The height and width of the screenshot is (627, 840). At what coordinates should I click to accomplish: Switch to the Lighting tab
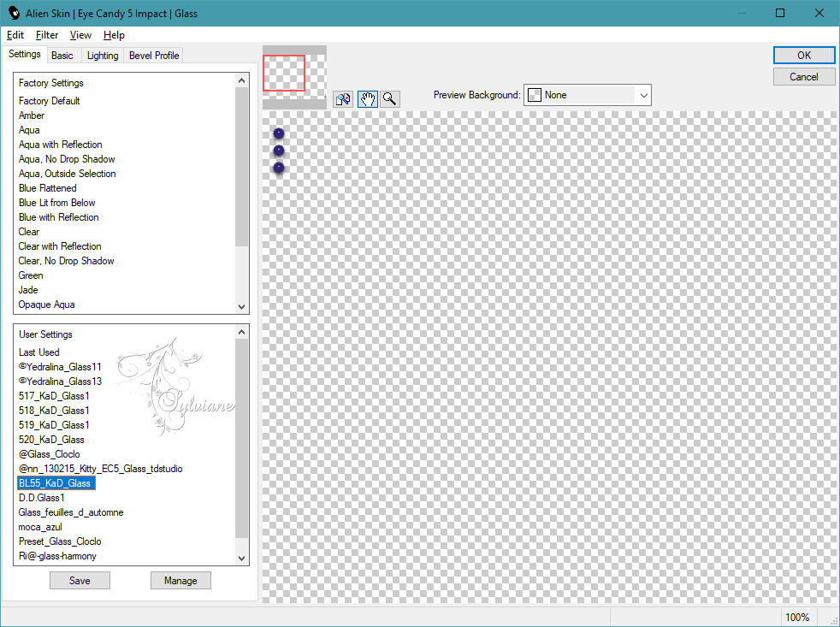click(103, 56)
